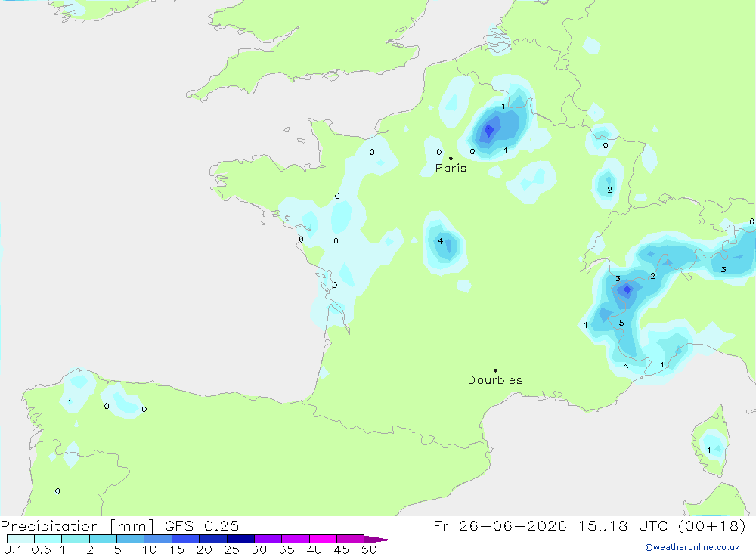Pick the 25–30 mm navy legend swatch

pyautogui.click(x=240, y=539)
